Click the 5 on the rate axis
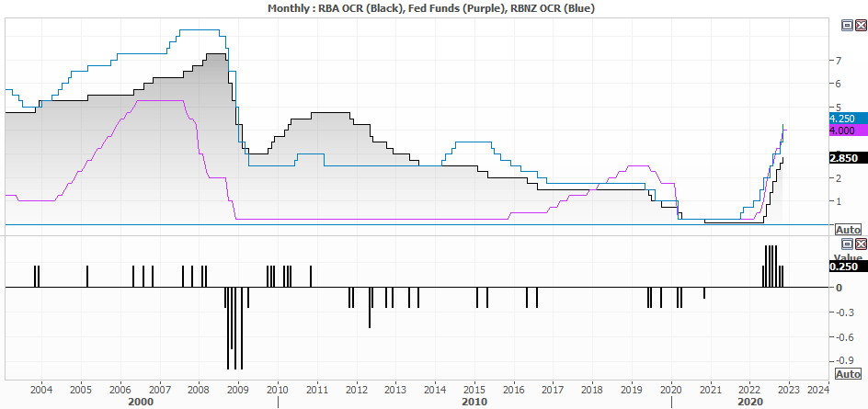The width and height of the screenshot is (868, 409). coord(839,107)
